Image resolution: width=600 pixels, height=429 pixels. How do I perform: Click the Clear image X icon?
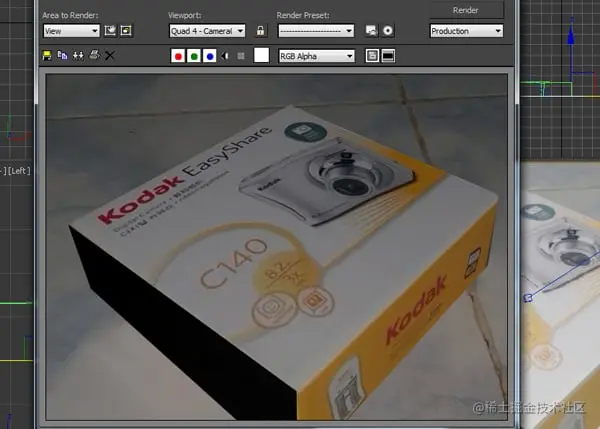tap(110, 56)
